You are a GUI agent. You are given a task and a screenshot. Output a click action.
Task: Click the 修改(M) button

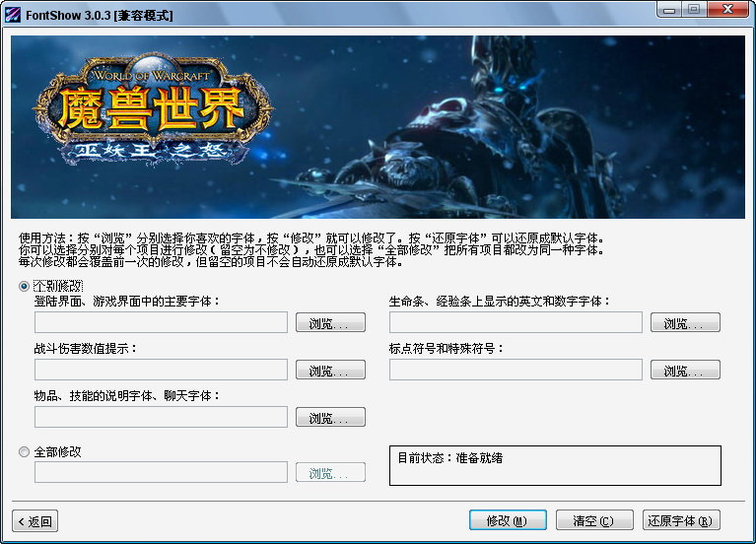click(508, 520)
